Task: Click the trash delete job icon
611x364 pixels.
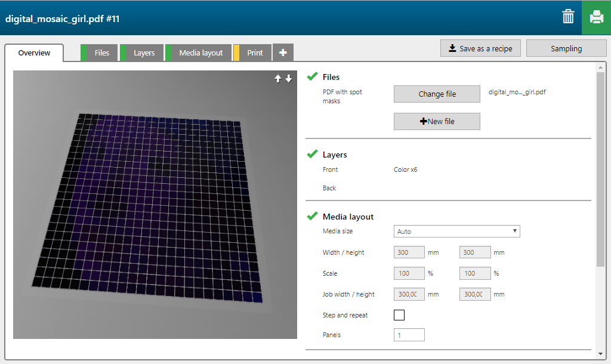Action: 568,17
